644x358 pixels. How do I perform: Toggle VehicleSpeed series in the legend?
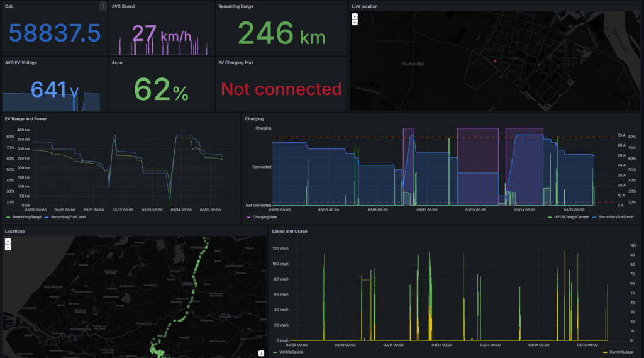[291, 350]
